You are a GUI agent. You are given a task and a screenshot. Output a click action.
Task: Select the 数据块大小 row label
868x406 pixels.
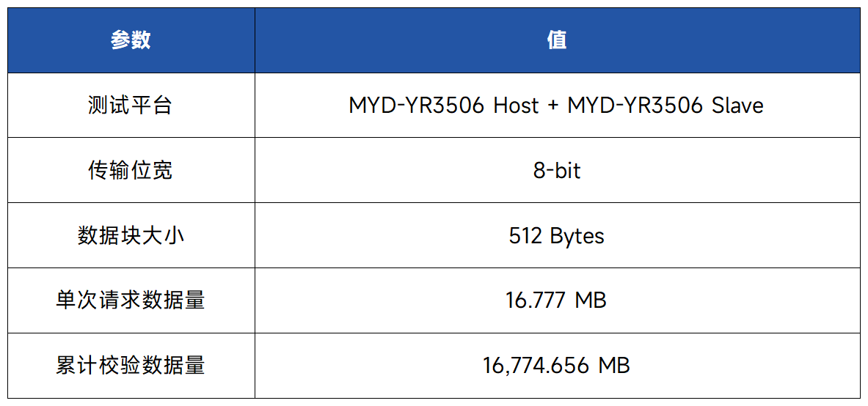[x=131, y=236]
